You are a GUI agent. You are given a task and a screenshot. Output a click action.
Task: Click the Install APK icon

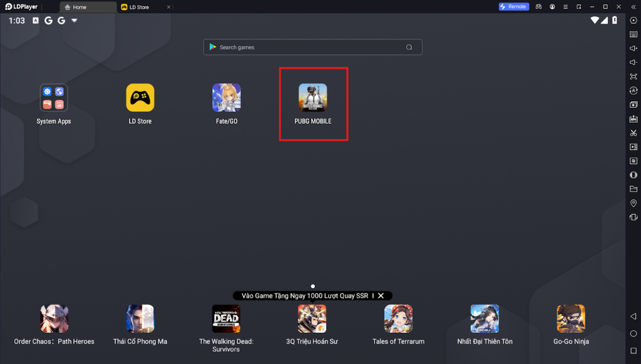[x=633, y=119]
